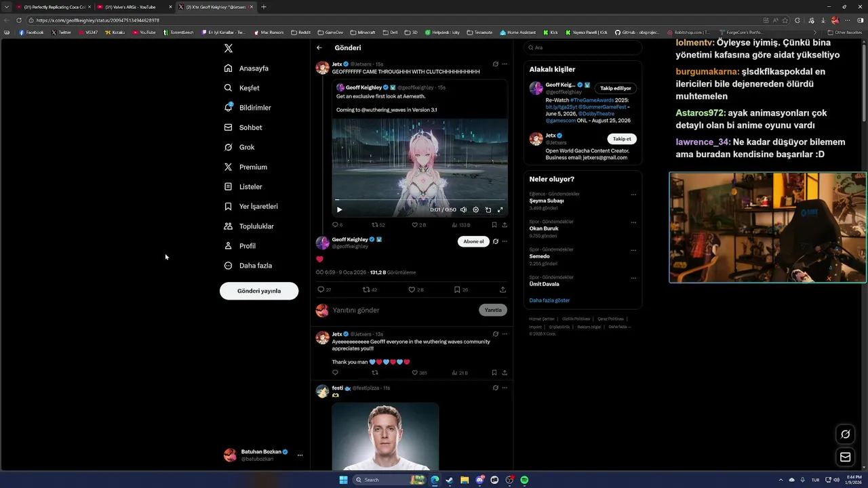Viewport: 868px width, 488px height.
Task: Open more options for Semedo trend
Action: pos(633,250)
